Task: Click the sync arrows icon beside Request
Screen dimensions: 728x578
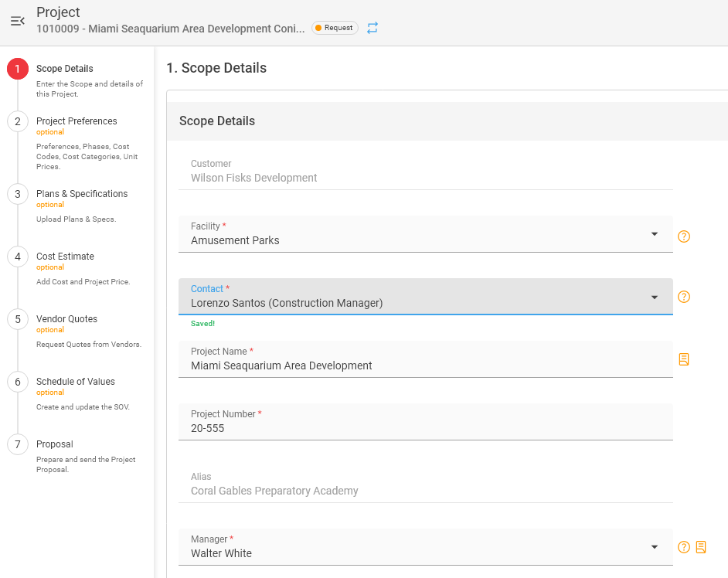Action: coord(373,28)
